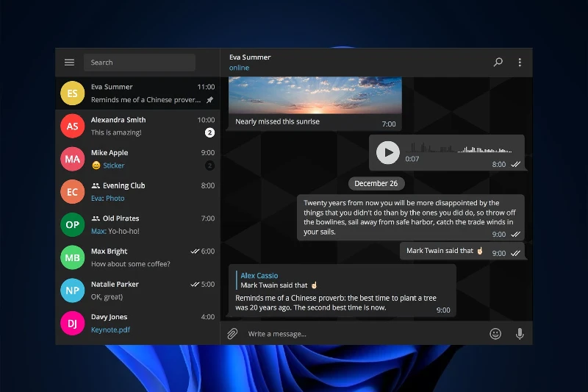The width and height of the screenshot is (588, 392).
Task: Open the Old Pirates group chat
Action: pyautogui.click(x=137, y=224)
